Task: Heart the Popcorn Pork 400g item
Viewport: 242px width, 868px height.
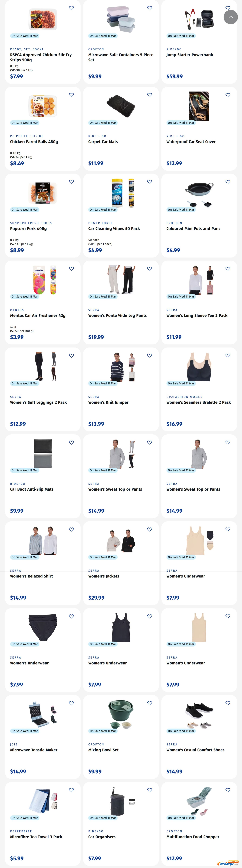Action: [x=71, y=182]
